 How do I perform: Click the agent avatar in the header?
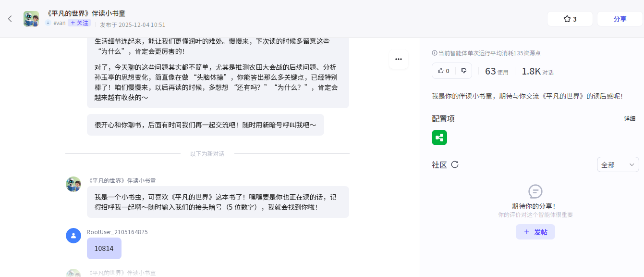[31, 19]
